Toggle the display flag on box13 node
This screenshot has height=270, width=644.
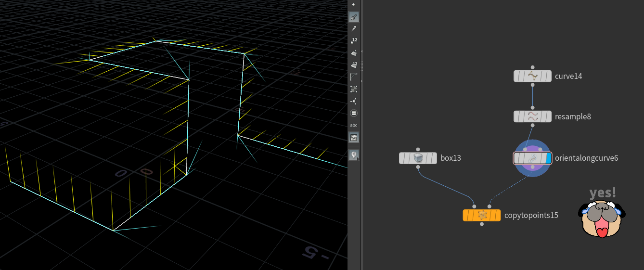433,158
